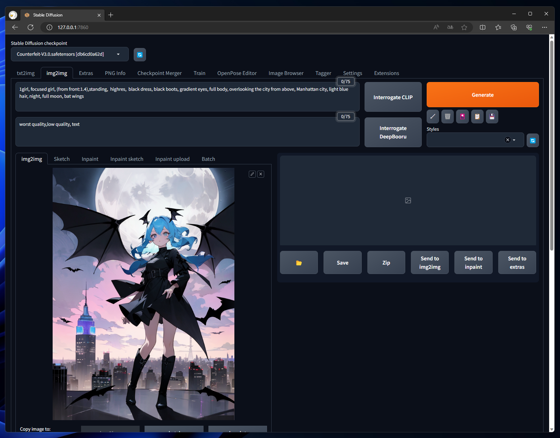Open the output folder with the folder icon
Image resolution: width=560 pixels, height=438 pixels.
pyautogui.click(x=299, y=263)
